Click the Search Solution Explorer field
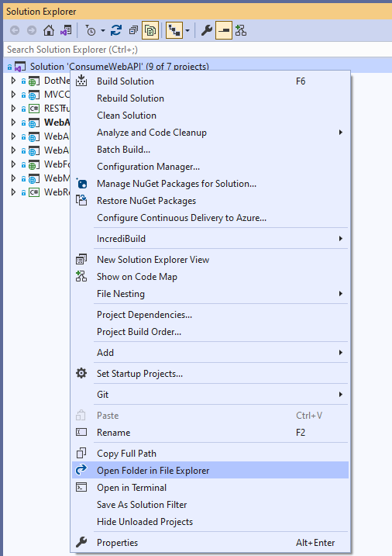 point(196,50)
